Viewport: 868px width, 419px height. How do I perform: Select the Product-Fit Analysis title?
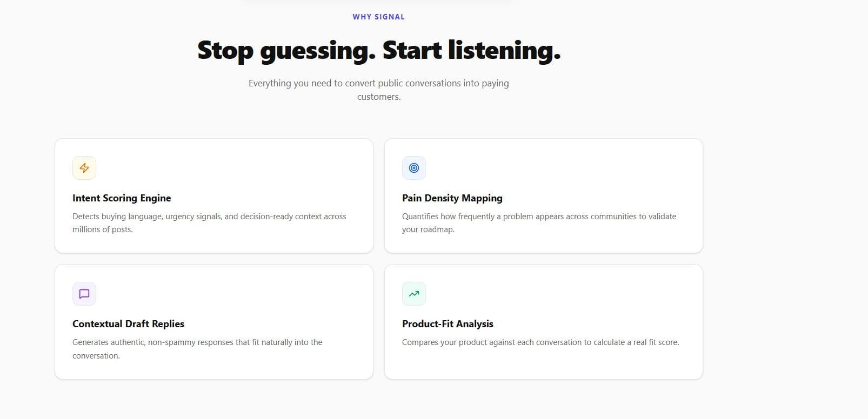pos(448,324)
